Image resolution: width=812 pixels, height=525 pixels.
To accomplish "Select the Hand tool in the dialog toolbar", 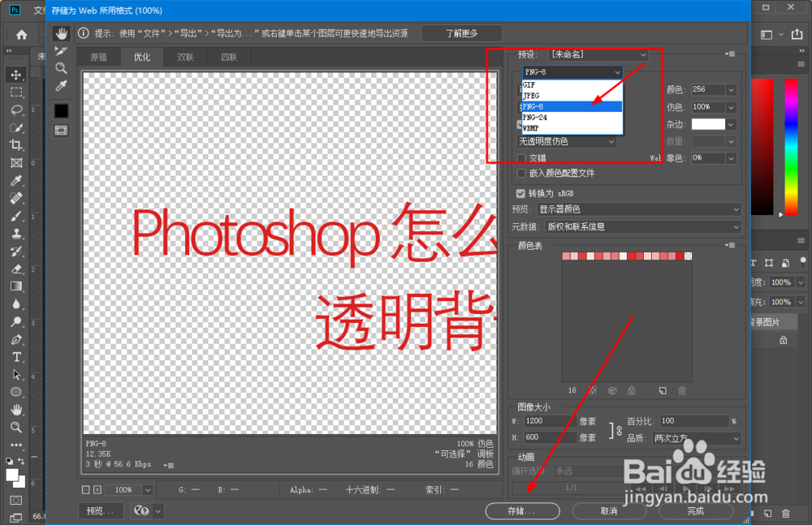I will 61,34.
